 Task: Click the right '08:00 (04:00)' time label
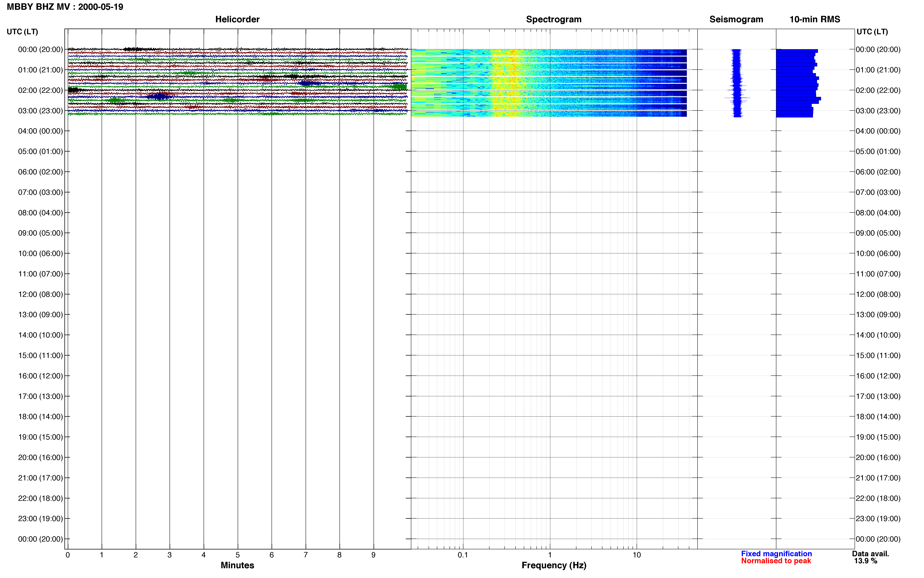(x=878, y=213)
